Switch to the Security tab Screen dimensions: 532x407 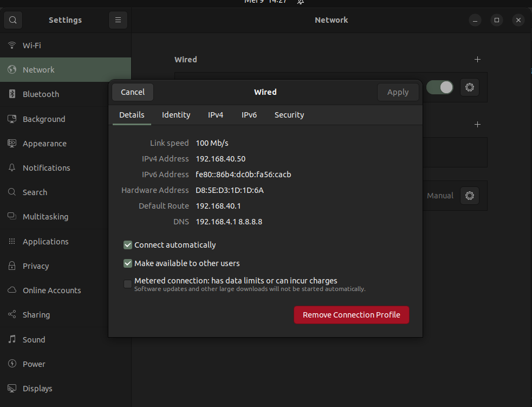pyautogui.click(x=289, y=115)
